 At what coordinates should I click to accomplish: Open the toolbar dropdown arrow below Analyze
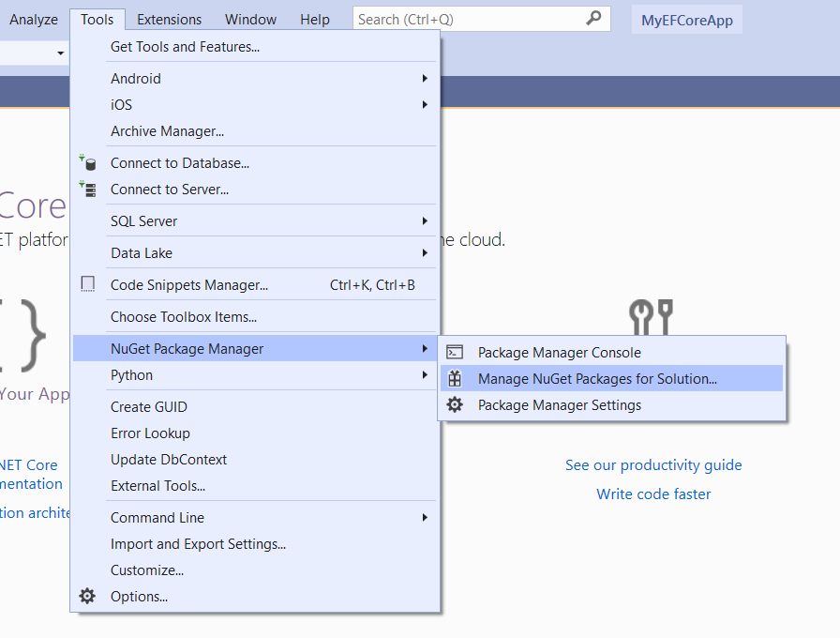click(x=61, y=53)
